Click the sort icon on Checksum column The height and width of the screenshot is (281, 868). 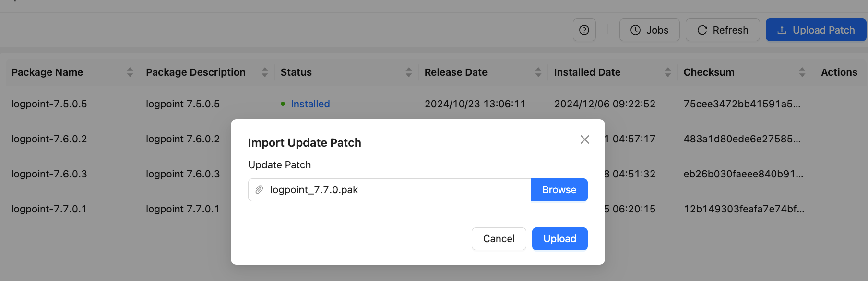[x=803, y=72]
